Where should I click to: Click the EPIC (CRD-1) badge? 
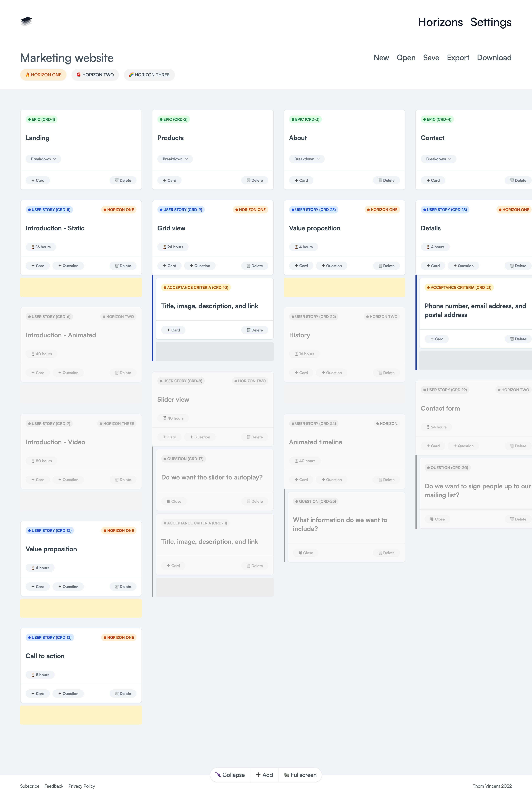point(41,119)
